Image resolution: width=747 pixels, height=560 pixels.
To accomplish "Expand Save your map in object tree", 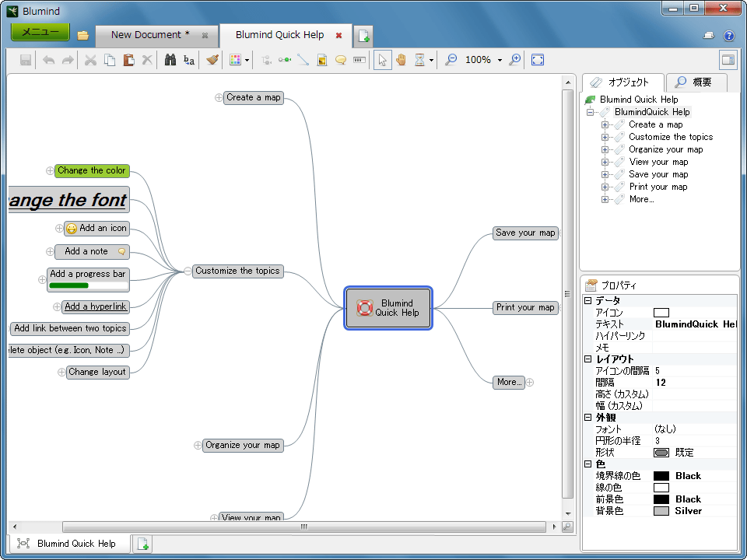I will [x=605, y=174].
